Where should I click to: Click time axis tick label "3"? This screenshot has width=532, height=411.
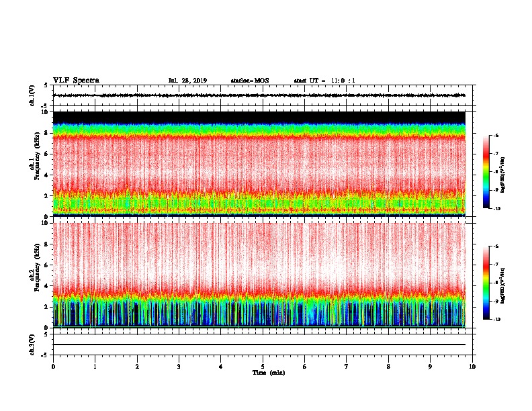(x=179, y=367)
